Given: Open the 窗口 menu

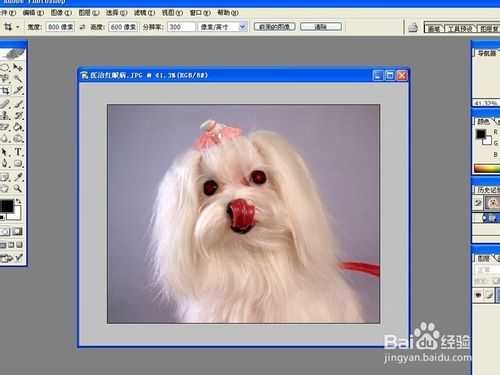Looking at the screenshot, I should click(x=200, y=13).
